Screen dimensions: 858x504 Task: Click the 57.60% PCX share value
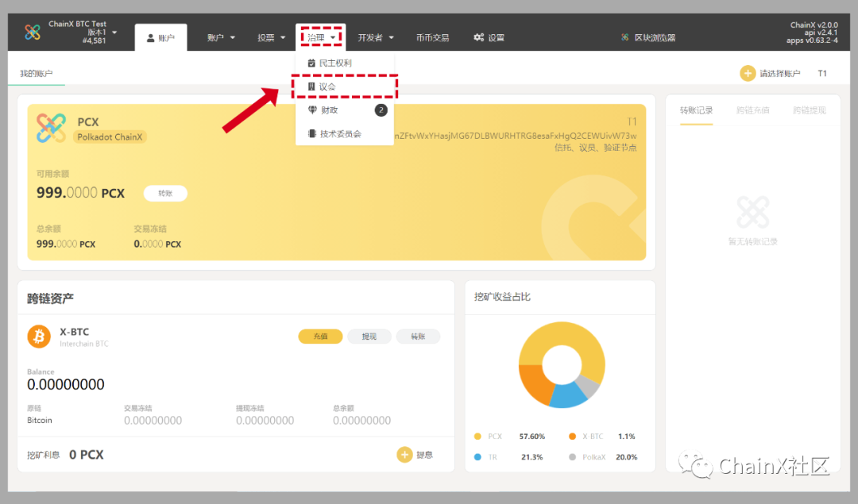(x=531, y=437)
